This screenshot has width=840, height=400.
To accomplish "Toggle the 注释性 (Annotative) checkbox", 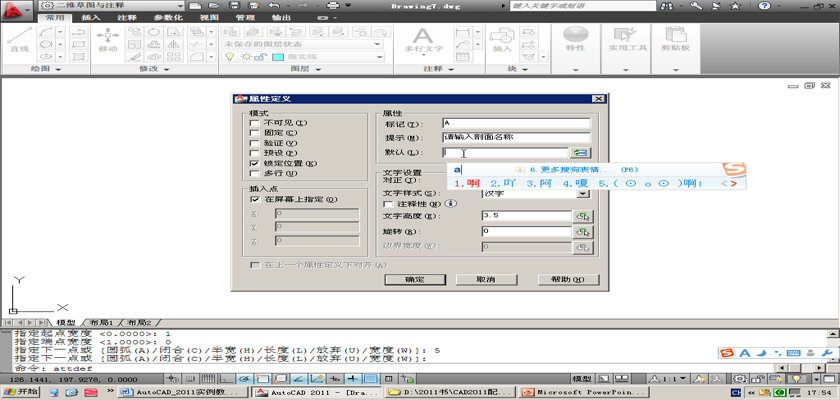I will pyautogui.click(x=388, y=204).
